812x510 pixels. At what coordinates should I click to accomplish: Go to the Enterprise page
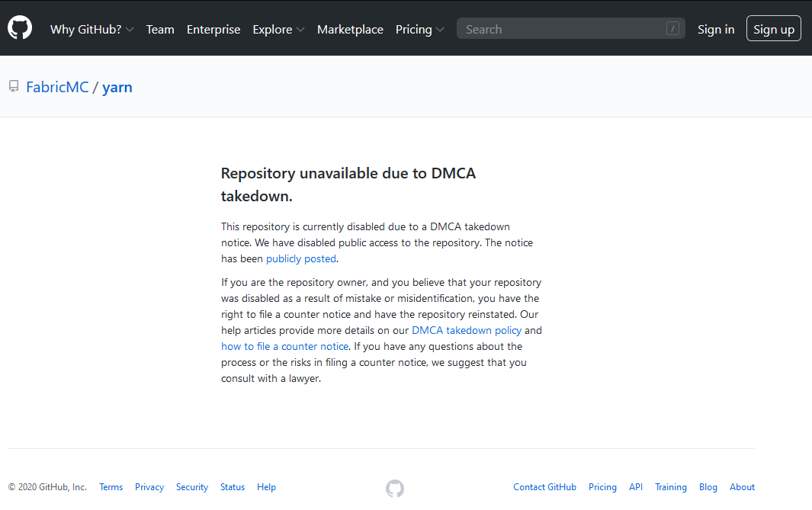coord(213,30)
